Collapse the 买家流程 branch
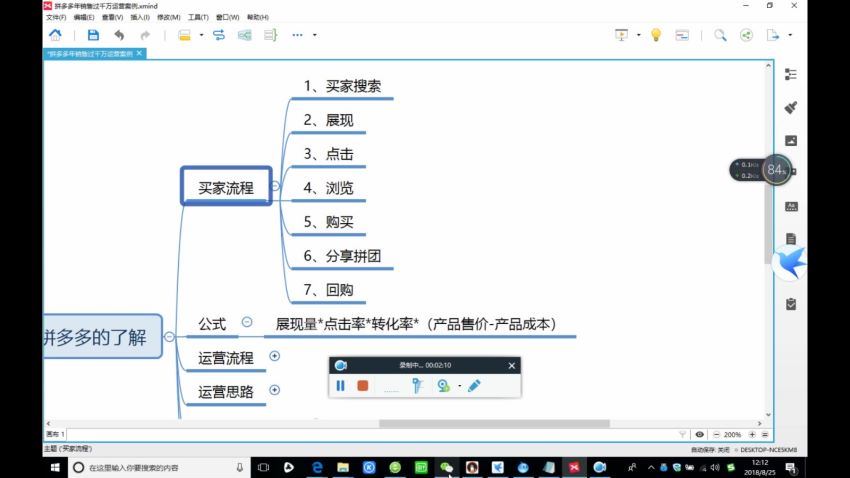 tap(275, 186)
